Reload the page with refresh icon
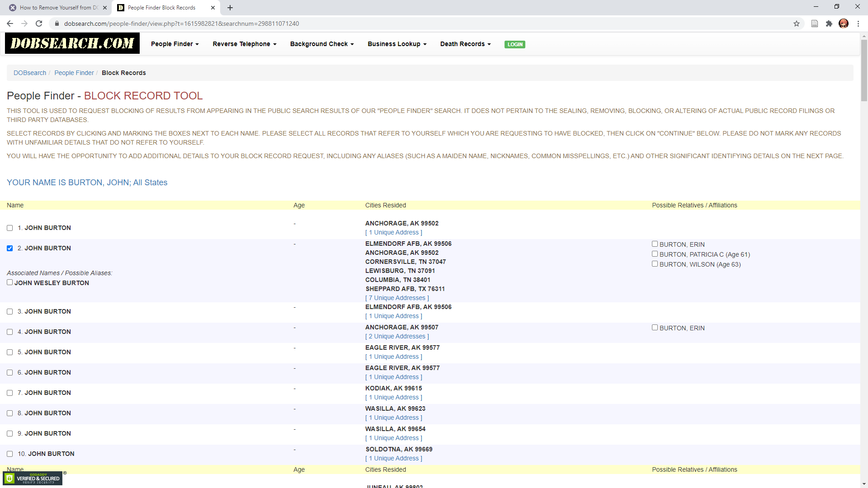Viewport: 868px width, 488px height. (x=39, y=23)
